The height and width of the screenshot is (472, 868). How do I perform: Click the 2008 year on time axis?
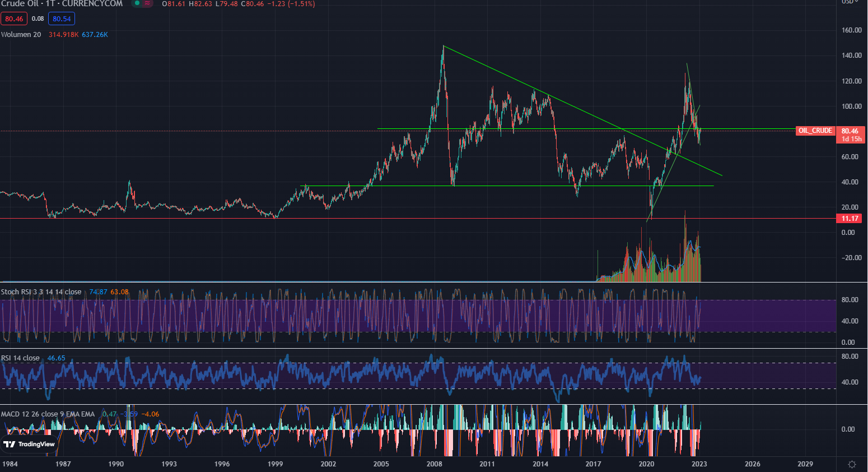pyautogui.click(x=434, y=464)
